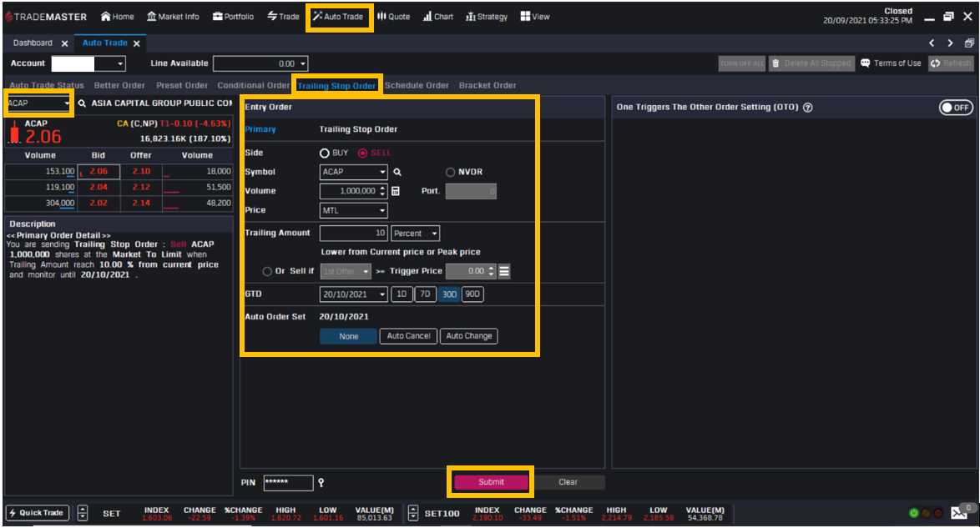Switch to the Auto Trade Status tab

(x=47, y=86)
